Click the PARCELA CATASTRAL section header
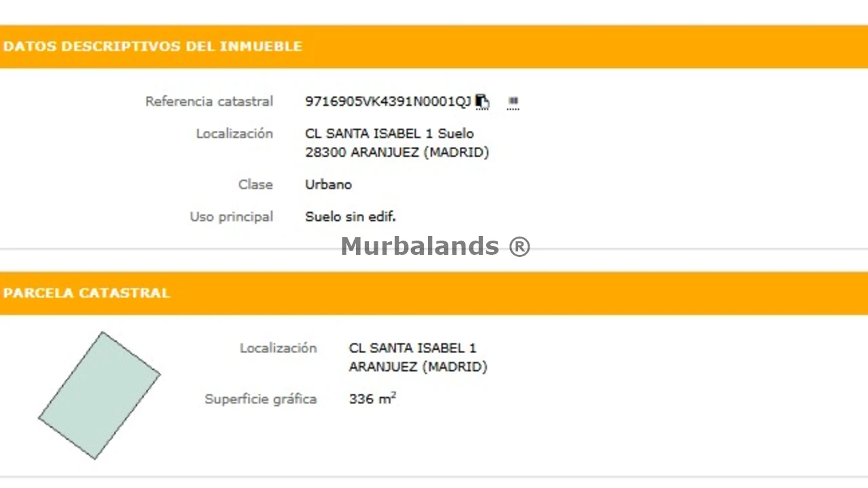This screenshot has height=488, width=868. pyautogui.click(x=86, y=293)
